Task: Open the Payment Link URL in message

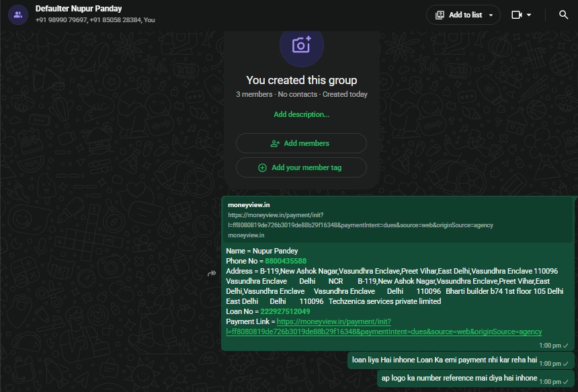Action: [x=384, y=327]
